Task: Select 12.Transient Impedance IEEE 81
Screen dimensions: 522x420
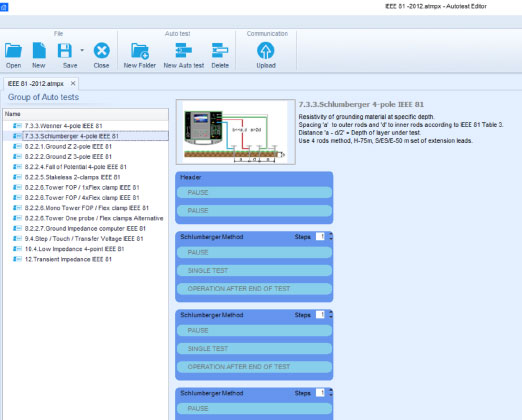Action: pyautogui.click(x=68, y=259)
